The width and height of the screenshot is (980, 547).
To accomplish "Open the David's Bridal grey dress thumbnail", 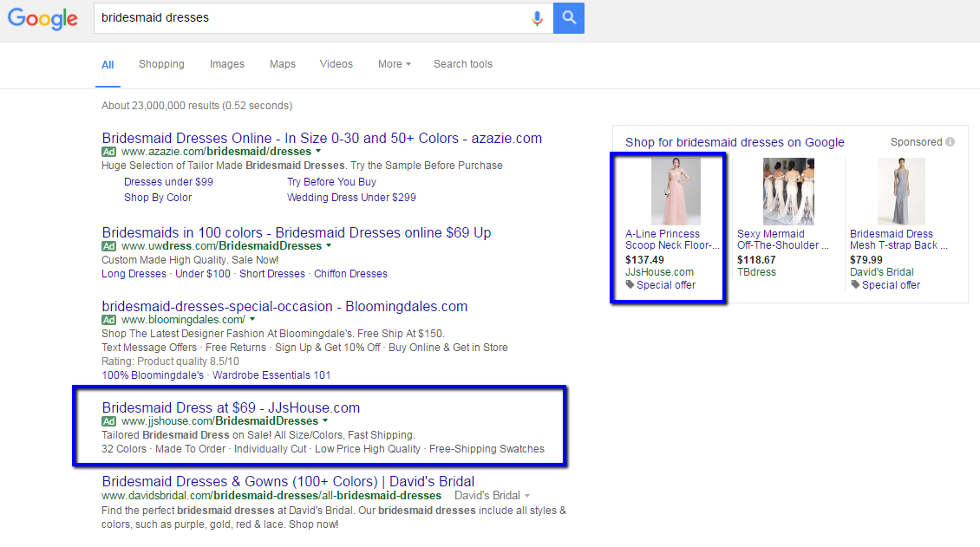I will coord(900,192).
